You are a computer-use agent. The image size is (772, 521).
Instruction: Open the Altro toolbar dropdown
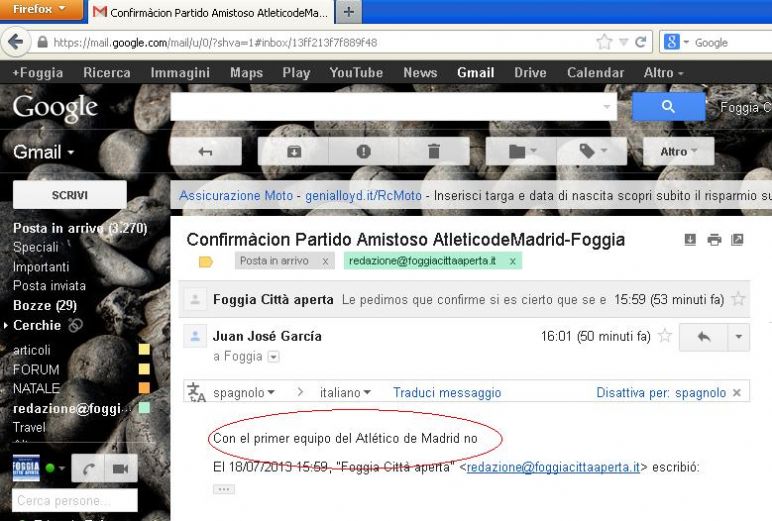[678, 151]
